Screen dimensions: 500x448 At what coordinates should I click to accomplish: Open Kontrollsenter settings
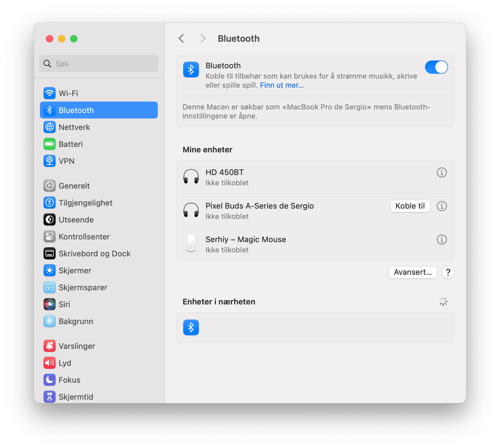click(84, 237)
